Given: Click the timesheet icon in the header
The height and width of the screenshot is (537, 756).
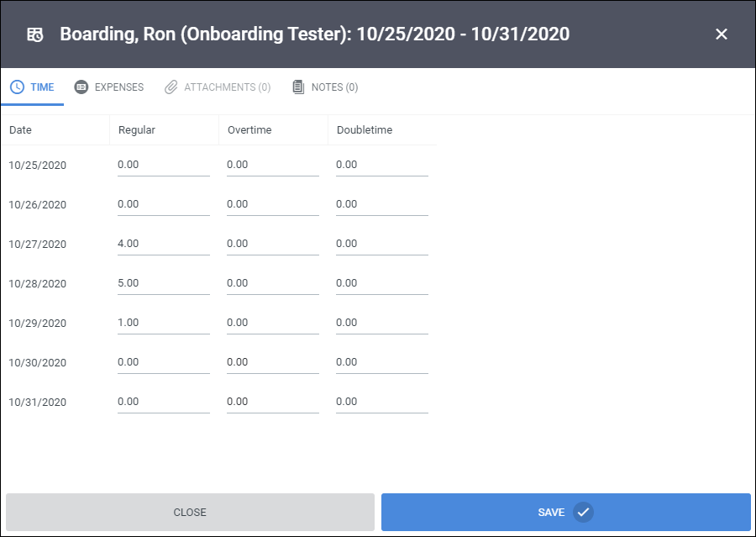Looking at the screenshot, I should click(35, 34).
